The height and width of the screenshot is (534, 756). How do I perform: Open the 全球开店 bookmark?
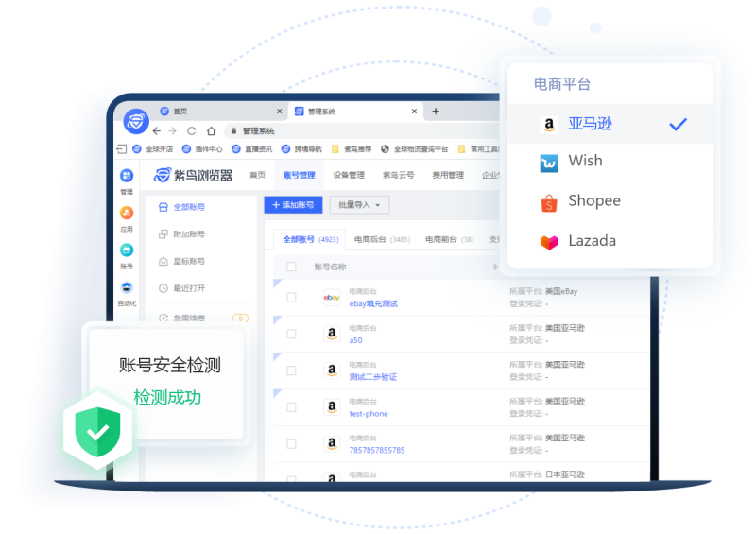click(x=153, y=149)
